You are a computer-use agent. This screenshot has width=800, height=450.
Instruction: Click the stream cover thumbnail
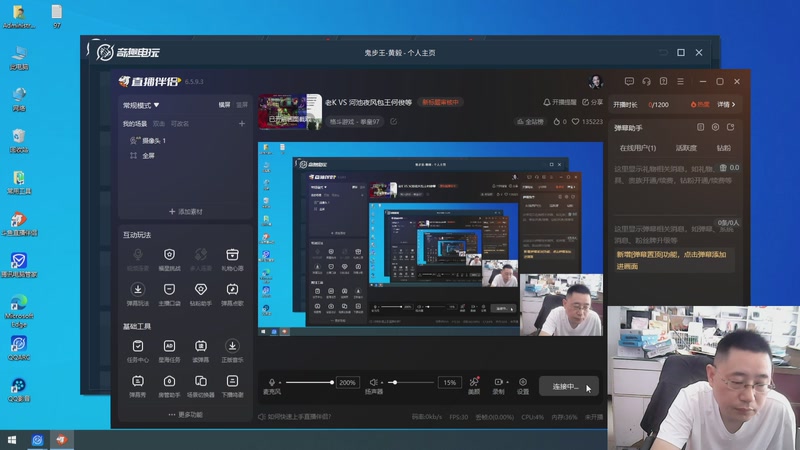[x=290, y=111]
